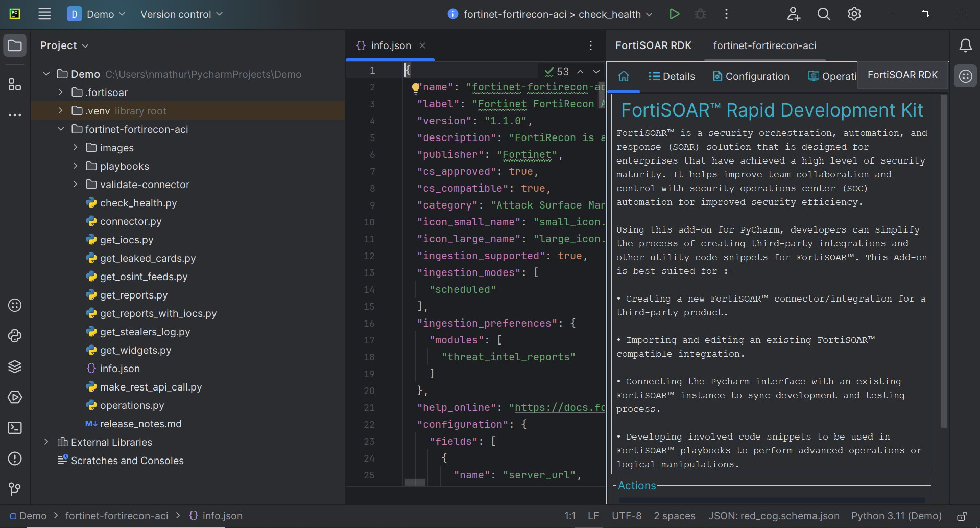The height and width of the screenshot is (528, 980).
Task: Expand the images folder
Action: (75, 148)
